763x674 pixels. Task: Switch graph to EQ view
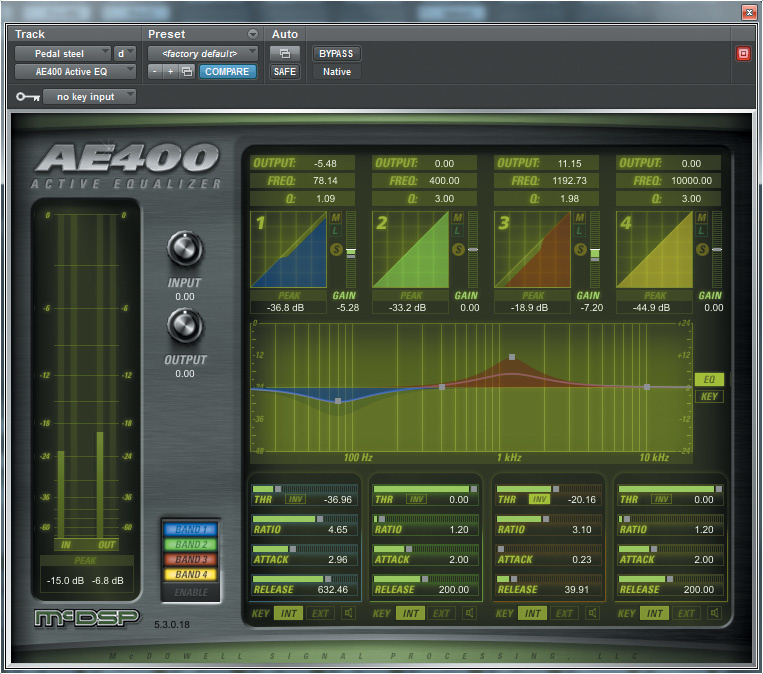coord(709,380)
